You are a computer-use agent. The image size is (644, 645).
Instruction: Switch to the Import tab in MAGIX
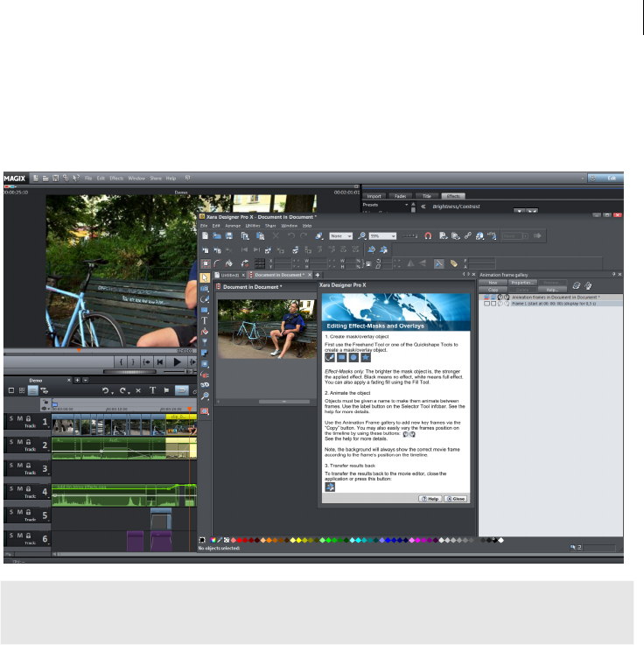(x=374, y=196)
